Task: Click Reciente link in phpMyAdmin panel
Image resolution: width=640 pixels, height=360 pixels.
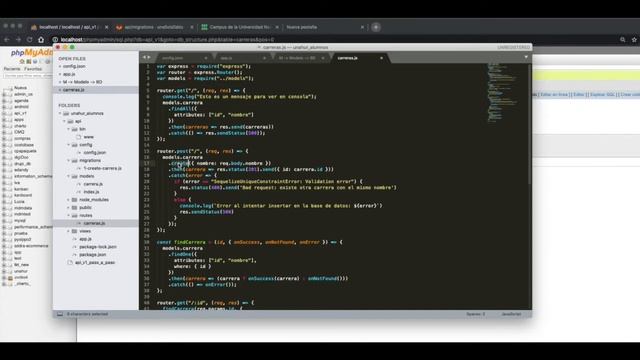Action: 12,69
